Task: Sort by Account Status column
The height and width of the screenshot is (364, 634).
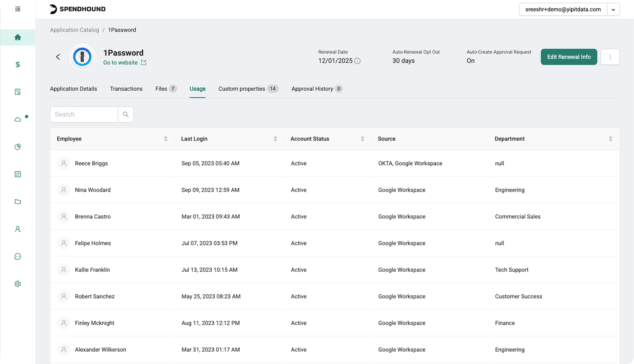Action: click(362, 139)
